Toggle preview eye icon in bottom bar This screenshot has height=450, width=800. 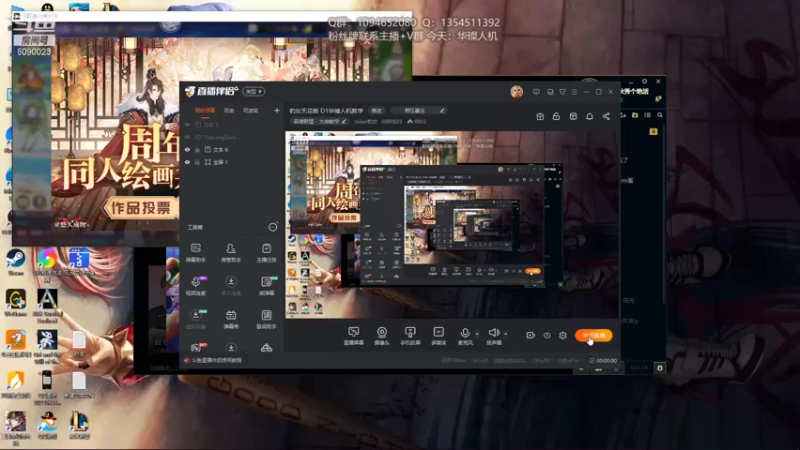click(547, 335)
